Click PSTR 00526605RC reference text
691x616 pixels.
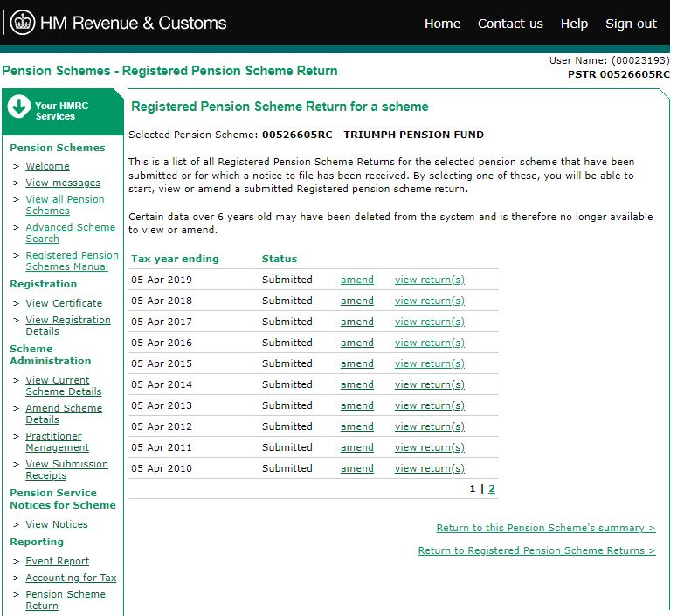coord(618,74)
